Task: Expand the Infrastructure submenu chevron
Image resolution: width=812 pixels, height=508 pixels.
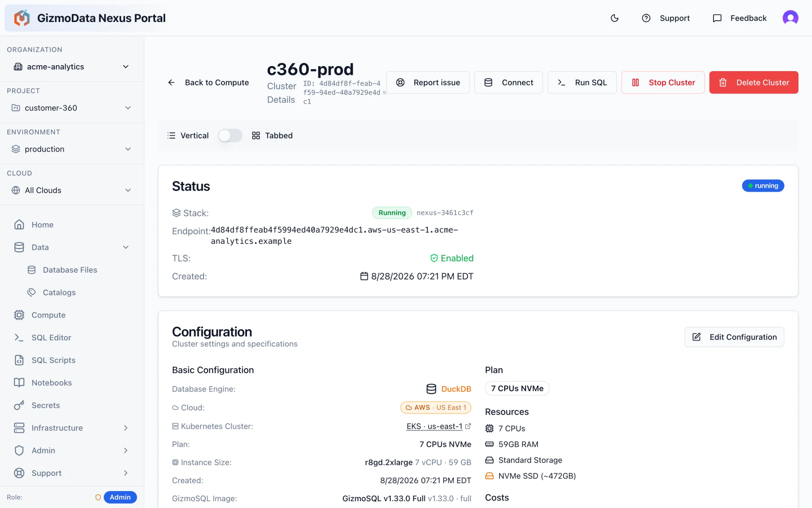Action: (126, 428)
